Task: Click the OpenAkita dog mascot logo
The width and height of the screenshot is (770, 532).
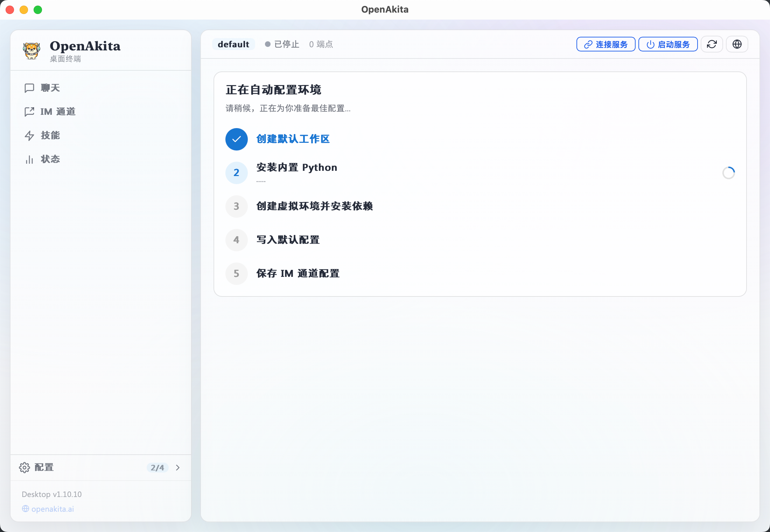Action: (x=31, y=50)
